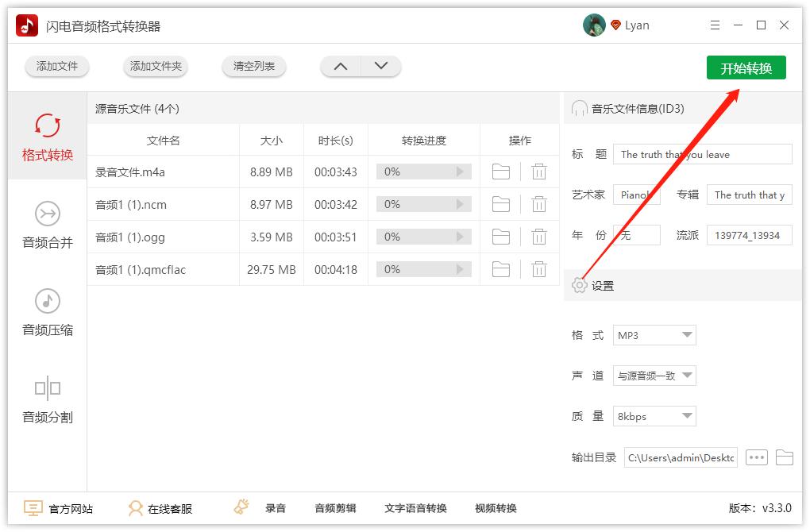Select file name 录音文件.m4a
This screenshot has height=532, width=810.
[130, 172]
